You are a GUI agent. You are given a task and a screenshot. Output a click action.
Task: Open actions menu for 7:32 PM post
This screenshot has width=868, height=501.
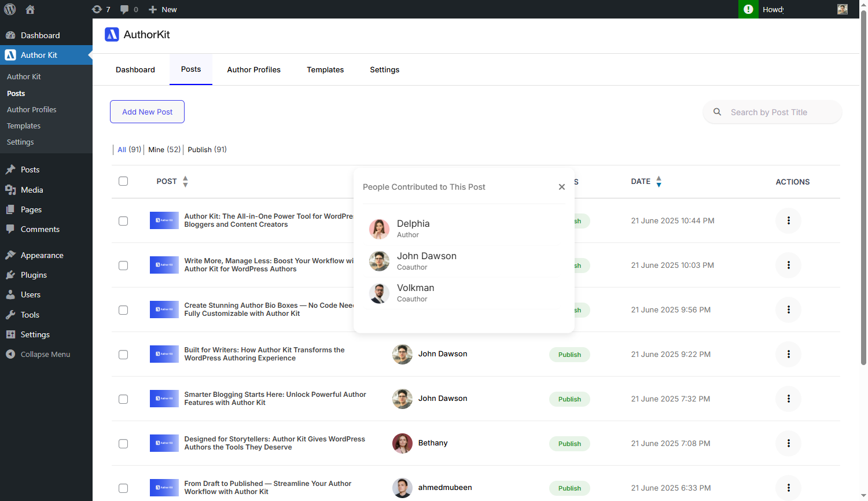pyautogui.click(x=788, y=399)
